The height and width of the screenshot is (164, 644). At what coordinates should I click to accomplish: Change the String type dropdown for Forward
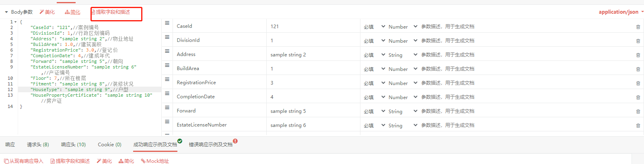[x=403, y=111]
